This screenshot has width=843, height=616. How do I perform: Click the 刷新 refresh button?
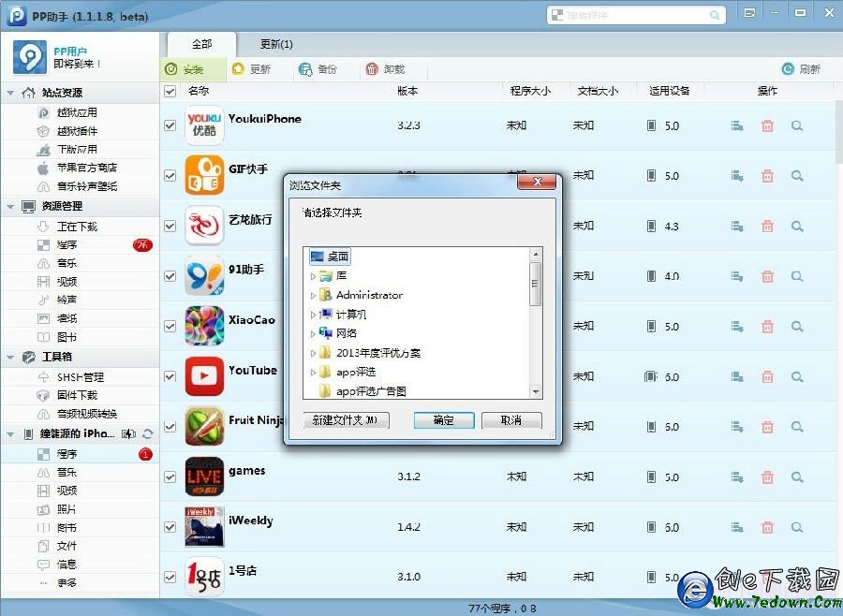[801, 68]
